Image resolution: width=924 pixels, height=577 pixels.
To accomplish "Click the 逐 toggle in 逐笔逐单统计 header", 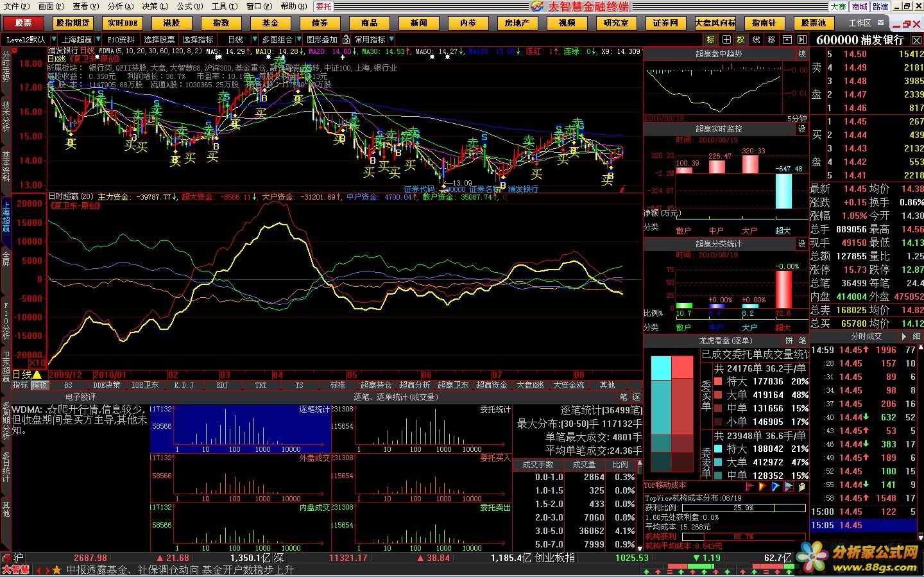I will [636, 397].
